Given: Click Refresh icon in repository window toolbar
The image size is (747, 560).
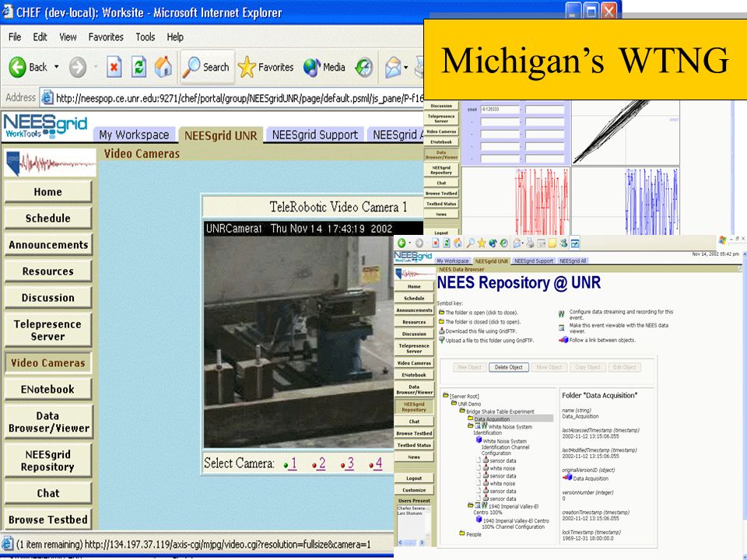Looking at the screenshot, I should tap(447, 243).
